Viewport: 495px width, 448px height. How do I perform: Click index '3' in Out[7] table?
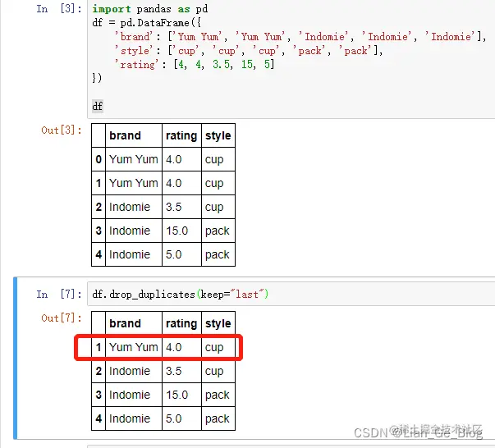point(99,395)
